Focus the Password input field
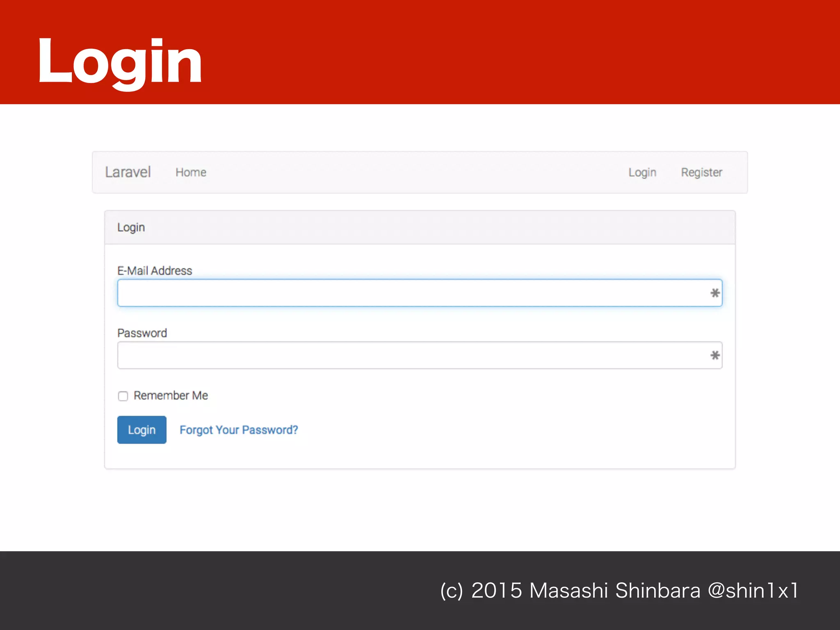This screenshot has height=630, width=840. tap(420, 355)
